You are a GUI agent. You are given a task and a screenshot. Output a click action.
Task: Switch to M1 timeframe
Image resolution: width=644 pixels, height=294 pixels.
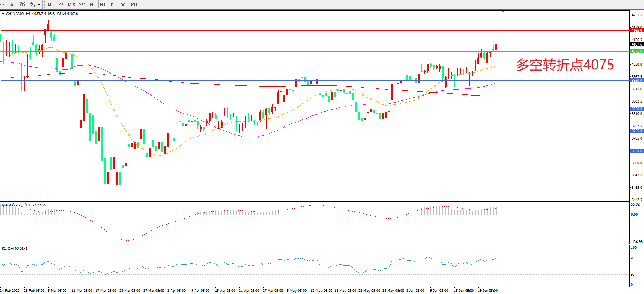click(x=50, y=4)
